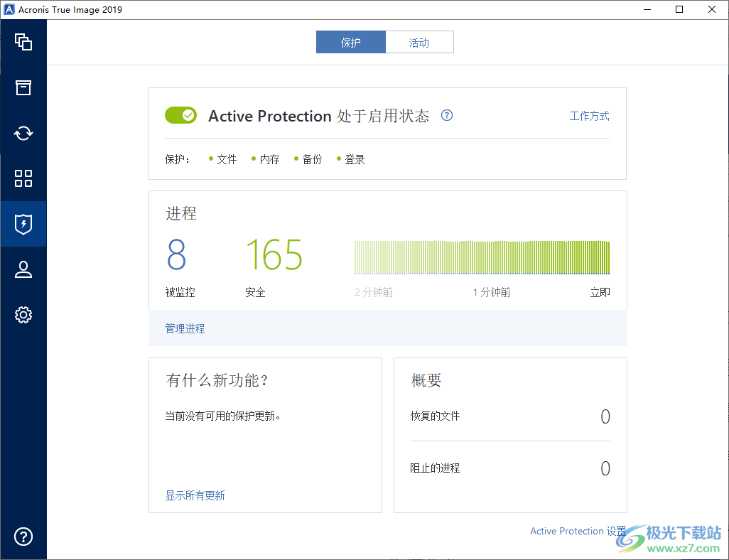
Task: Open Active Protection 设置 link
Action: (578, 531)
